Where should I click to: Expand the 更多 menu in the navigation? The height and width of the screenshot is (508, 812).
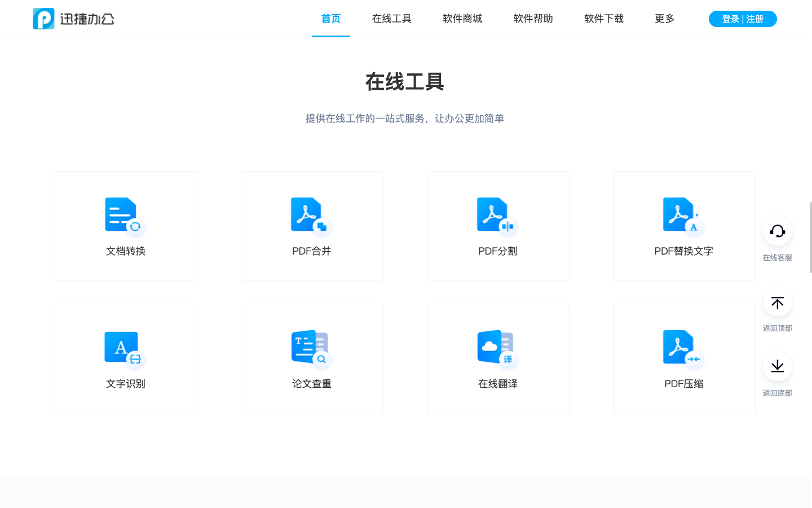click(664, 18)
